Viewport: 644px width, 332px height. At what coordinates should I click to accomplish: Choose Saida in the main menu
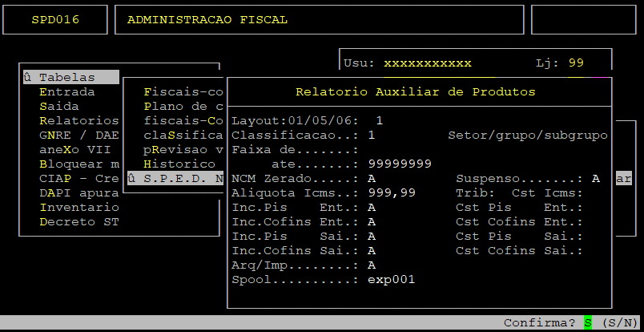click(x=59, y=107)
